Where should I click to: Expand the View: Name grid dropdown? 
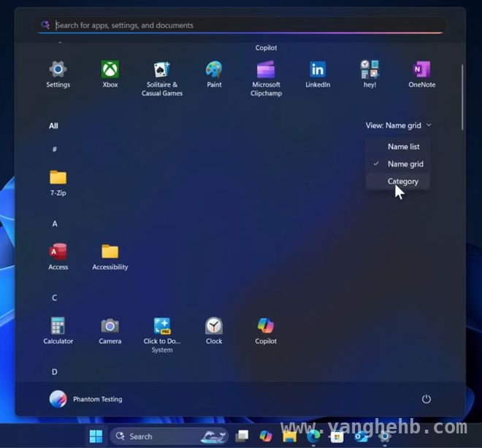coord(398,125)
